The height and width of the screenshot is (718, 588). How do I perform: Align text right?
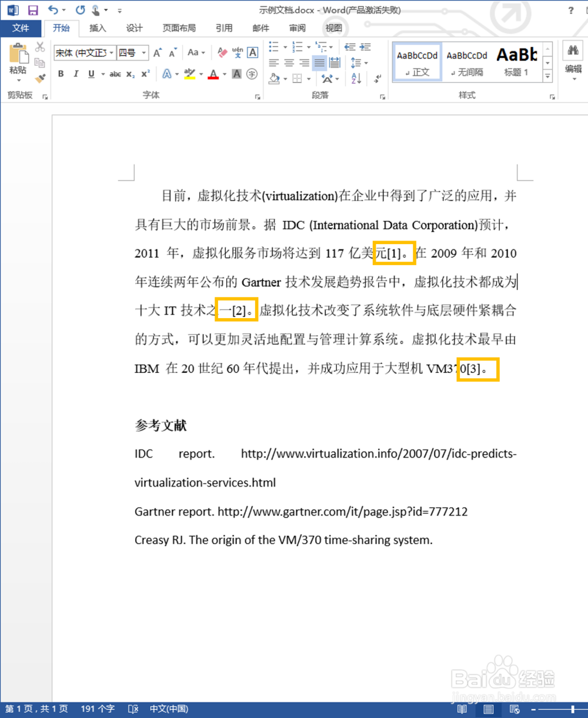tap(304, 62)
